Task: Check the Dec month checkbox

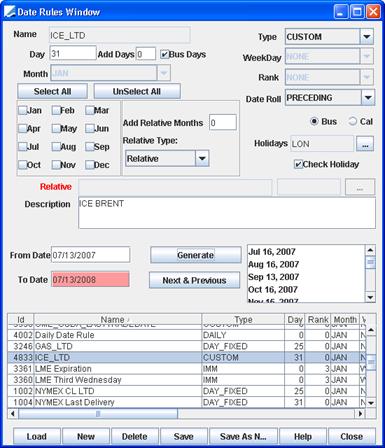Action: click(89, 165)
